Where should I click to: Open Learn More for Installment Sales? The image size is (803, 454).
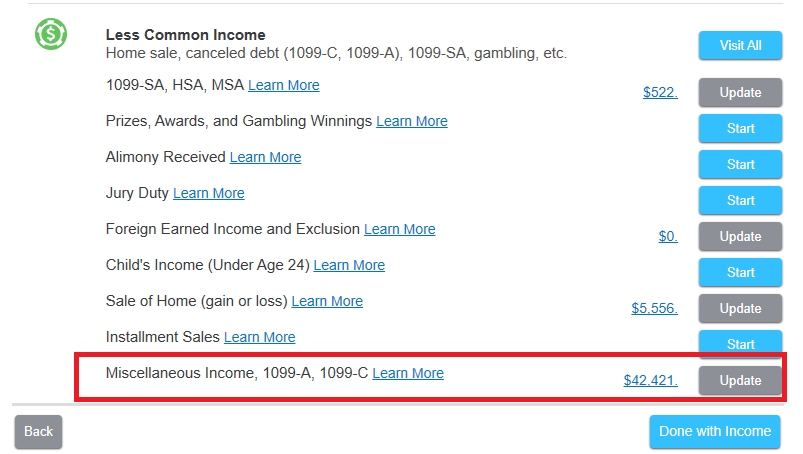(260, 337)
